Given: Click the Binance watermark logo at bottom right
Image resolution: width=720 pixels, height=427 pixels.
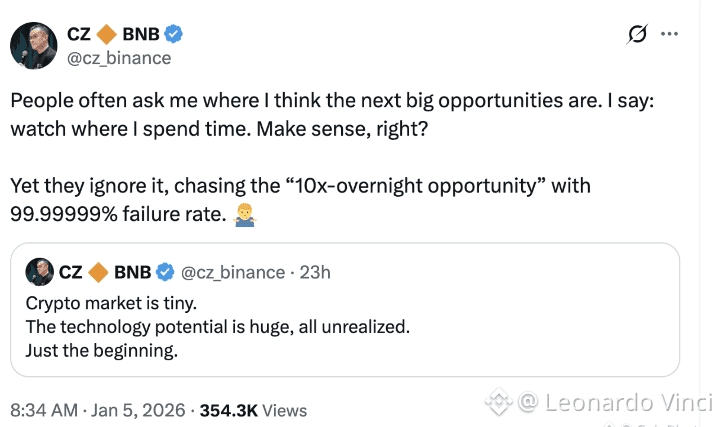Looking at the screenshot, I should 498,403.
